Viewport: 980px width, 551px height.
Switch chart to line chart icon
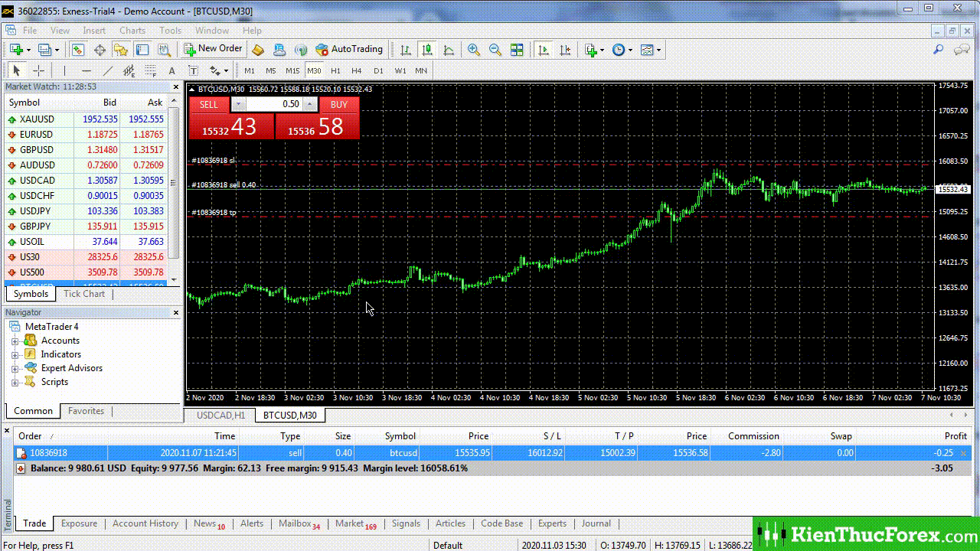click(449, 50)
